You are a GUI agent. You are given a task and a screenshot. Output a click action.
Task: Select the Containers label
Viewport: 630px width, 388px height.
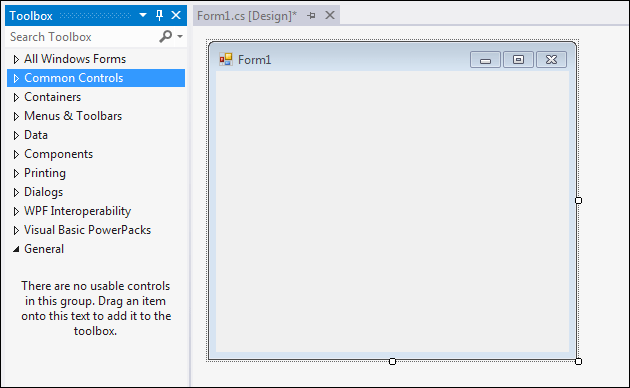53,97
